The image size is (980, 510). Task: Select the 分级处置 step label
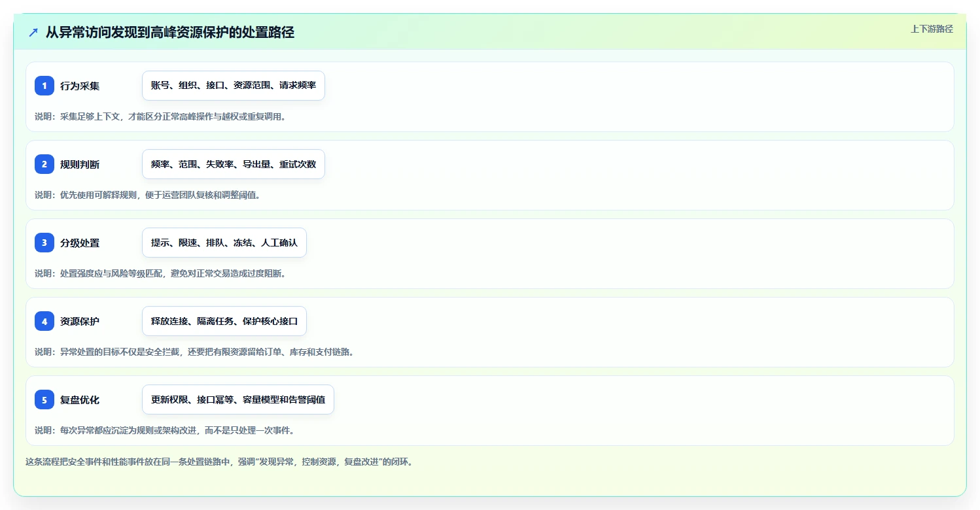pyautogui.click(x=80, y=243)
